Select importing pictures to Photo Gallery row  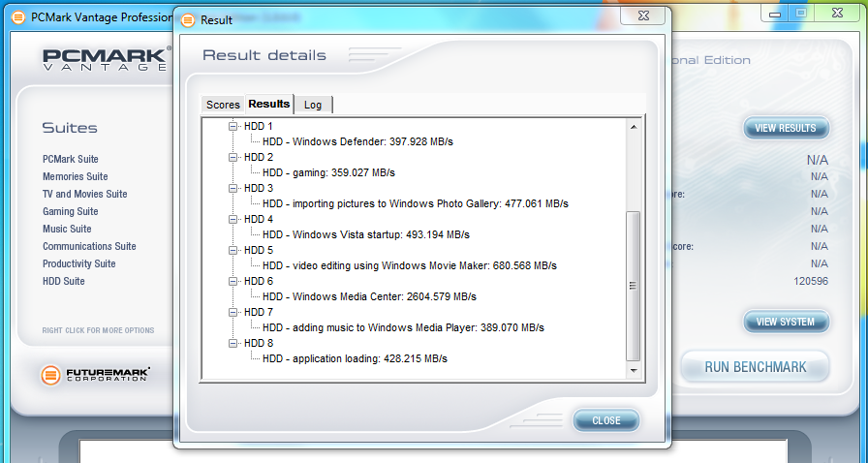pos(416,203)
